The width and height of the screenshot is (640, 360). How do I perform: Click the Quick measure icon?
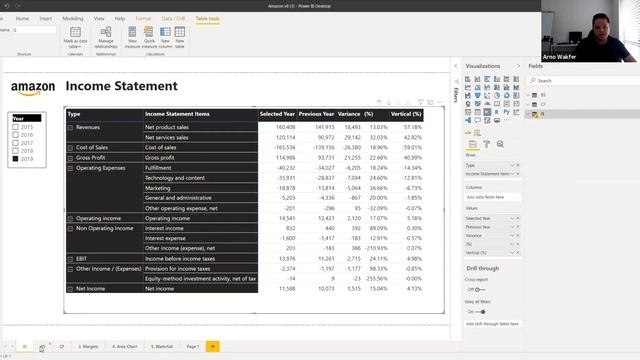point(149,32)
